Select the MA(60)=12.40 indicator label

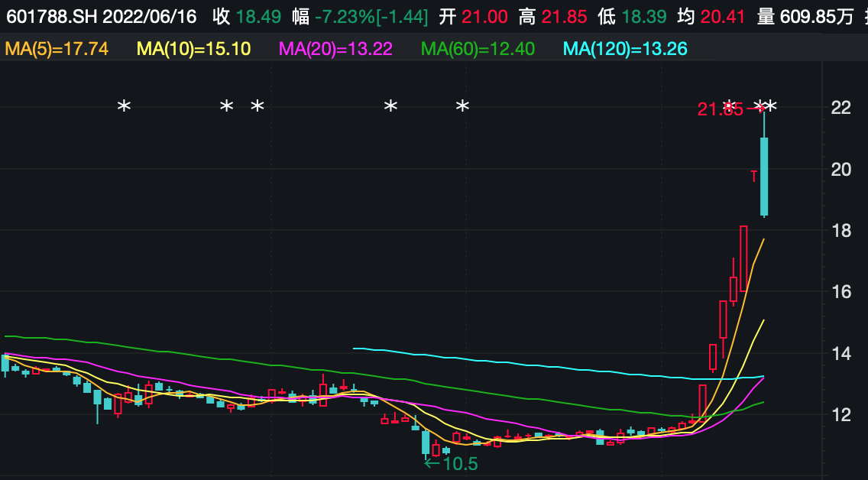478,49
